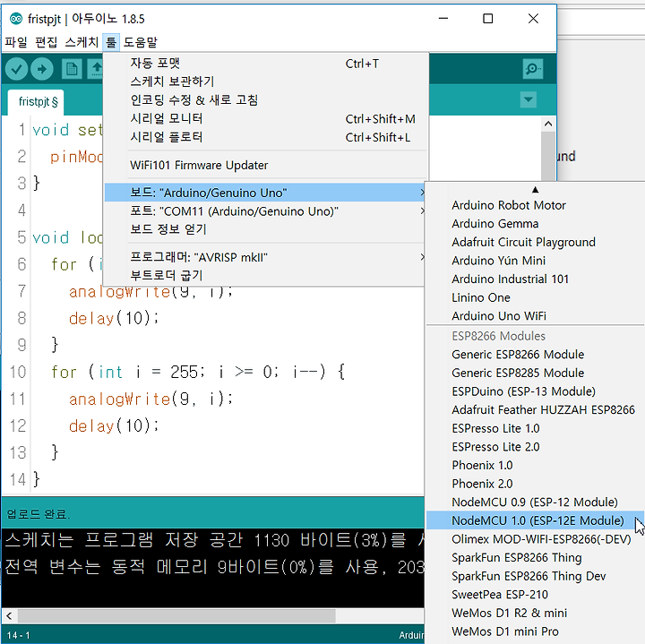The image size is (645, 644).
Task: Choose 스케치 보관하기 entry
Action: pos(264,82)
